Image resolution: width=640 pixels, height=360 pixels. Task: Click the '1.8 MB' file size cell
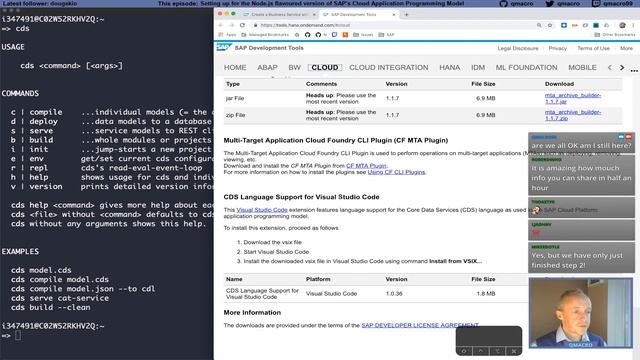click(486, 293)
